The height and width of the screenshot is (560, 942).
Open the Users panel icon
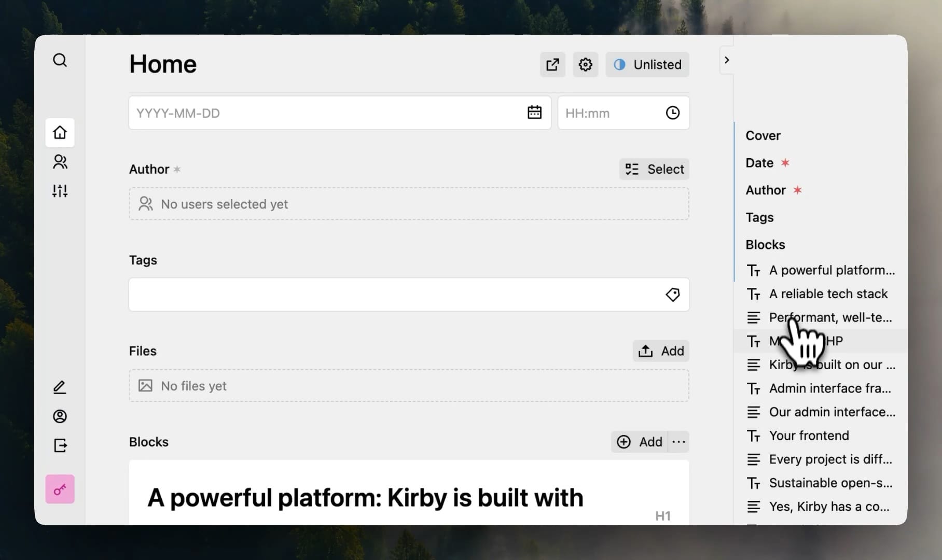60,162
